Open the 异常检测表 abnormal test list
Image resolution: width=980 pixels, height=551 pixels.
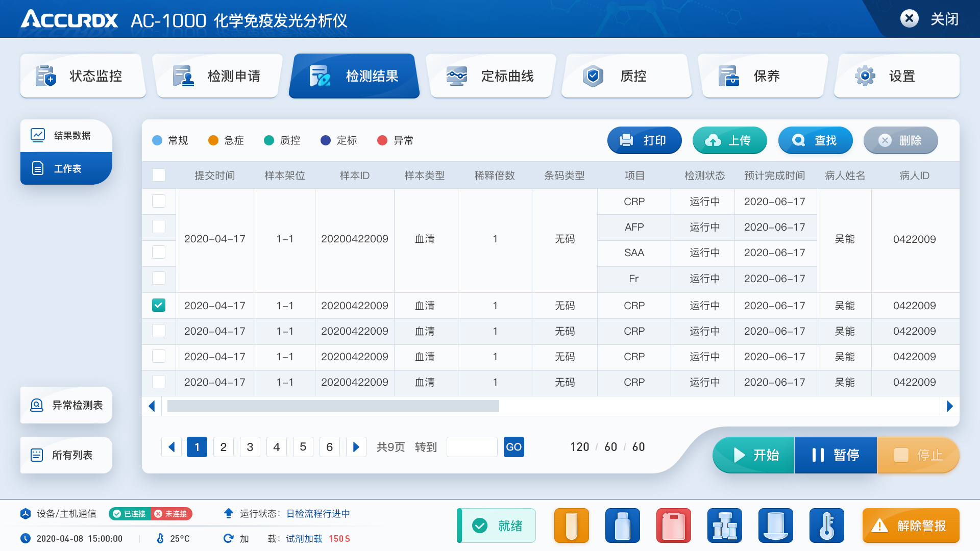(66, 405)
